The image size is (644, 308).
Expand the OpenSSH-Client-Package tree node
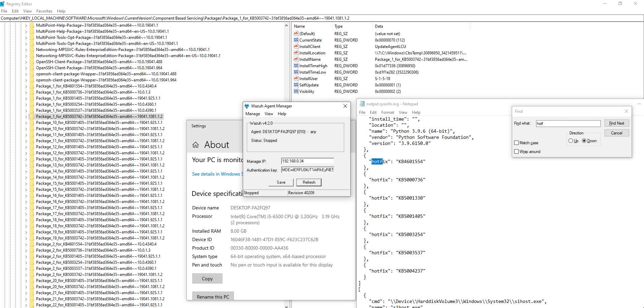click(26, 61)
